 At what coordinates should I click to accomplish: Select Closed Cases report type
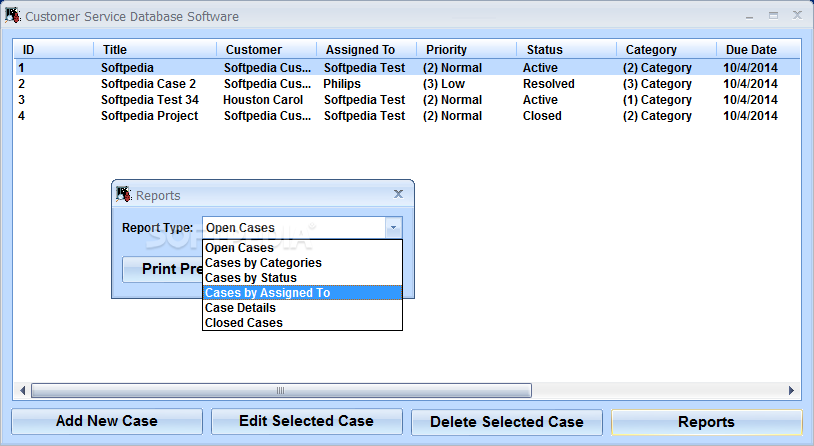click(x=302, y=322)
